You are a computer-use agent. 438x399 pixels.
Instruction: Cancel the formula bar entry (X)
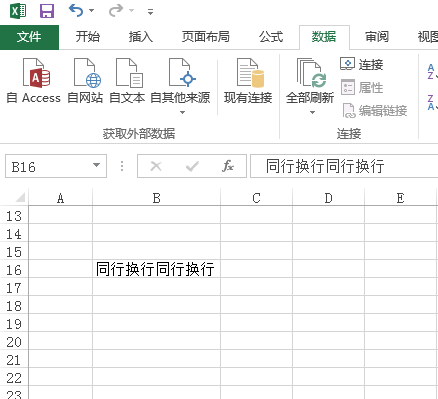click(x=156, y=166)
